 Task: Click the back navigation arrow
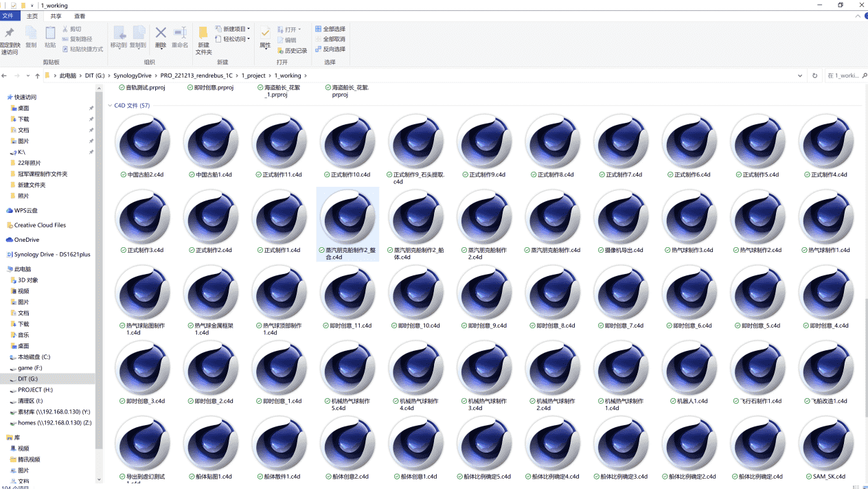(x=4, y=76)
